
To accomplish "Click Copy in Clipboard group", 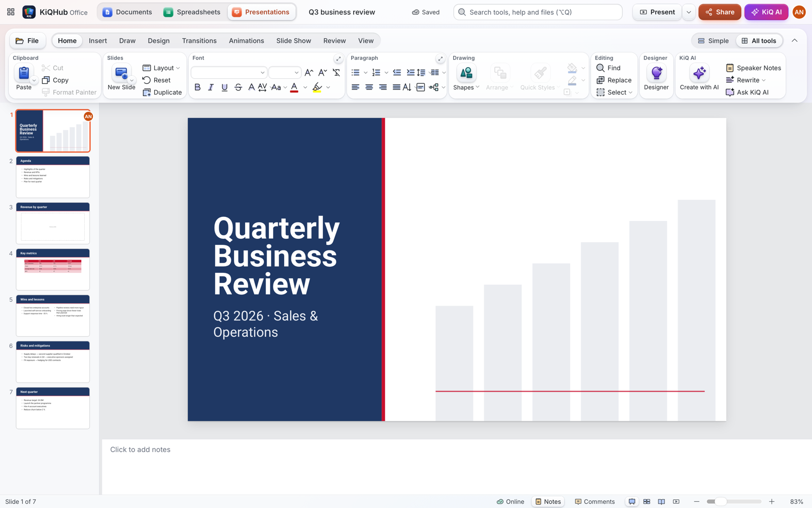I will (55, 80).
